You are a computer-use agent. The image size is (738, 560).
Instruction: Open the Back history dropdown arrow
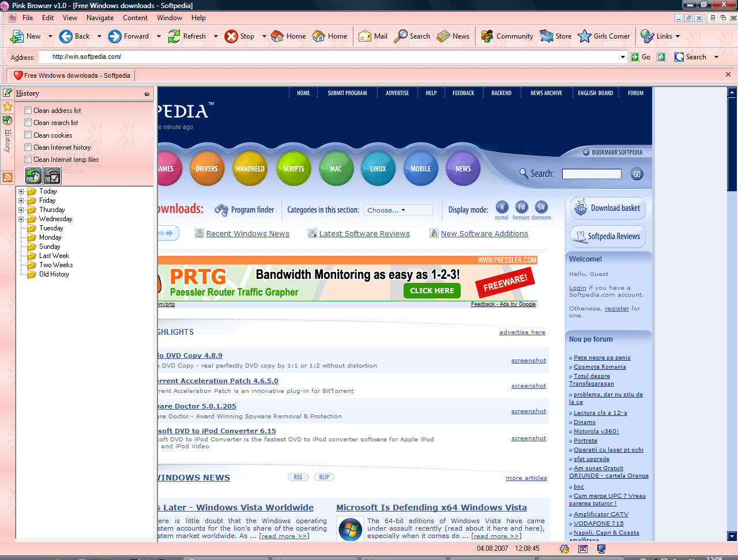click(99, 36)
